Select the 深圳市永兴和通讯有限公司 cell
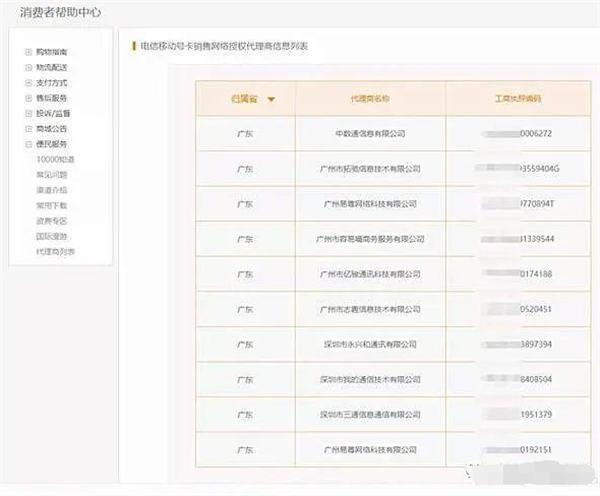This screenshot has width=600, height=496. [x=370, y=344]
